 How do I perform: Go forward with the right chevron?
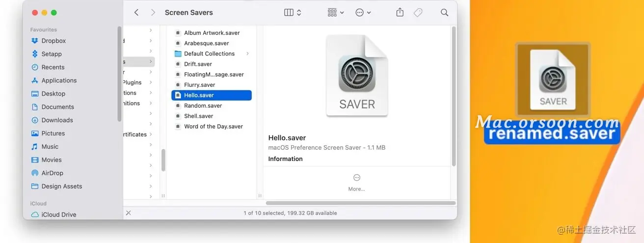153,12
